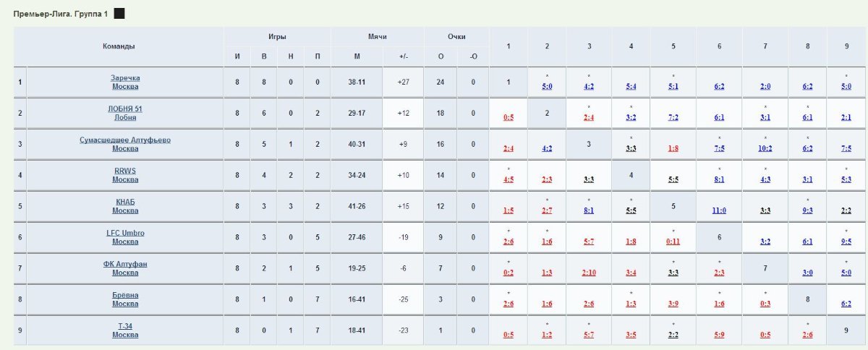Open the 9:3 score in КНАБ row
Viewport: 868px width, 350px height.
[x=809, y=210]
